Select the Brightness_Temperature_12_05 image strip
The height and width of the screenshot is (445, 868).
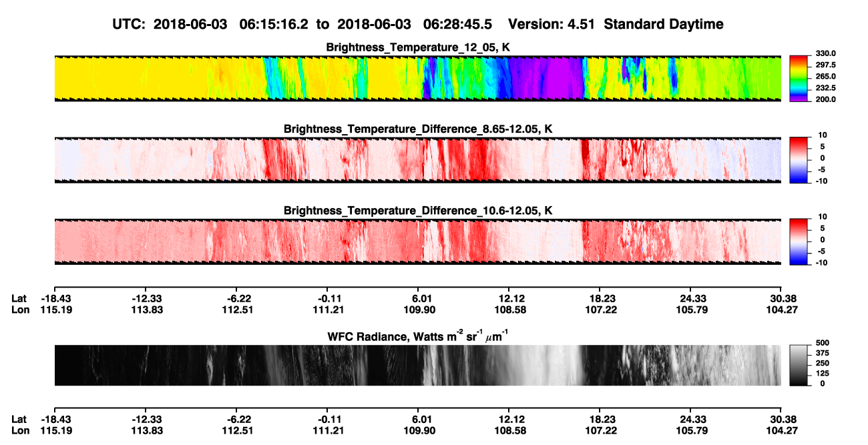[x=417, y=79]
